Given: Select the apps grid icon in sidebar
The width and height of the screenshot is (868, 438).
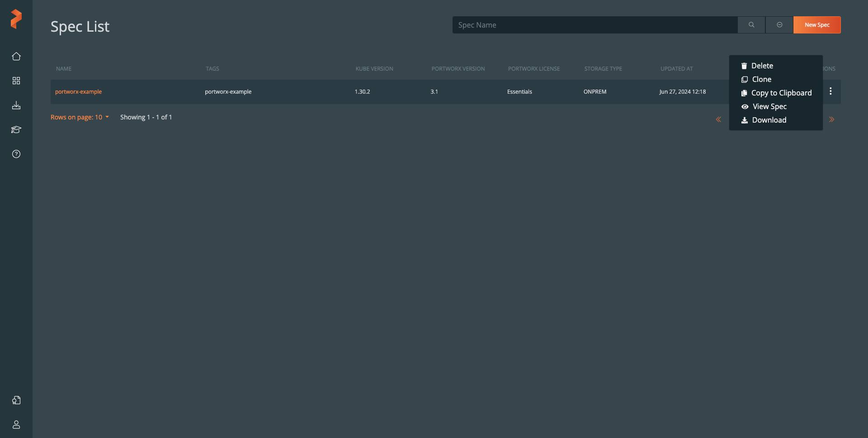Looking at the screenshot, I should (x=16, y=81).
